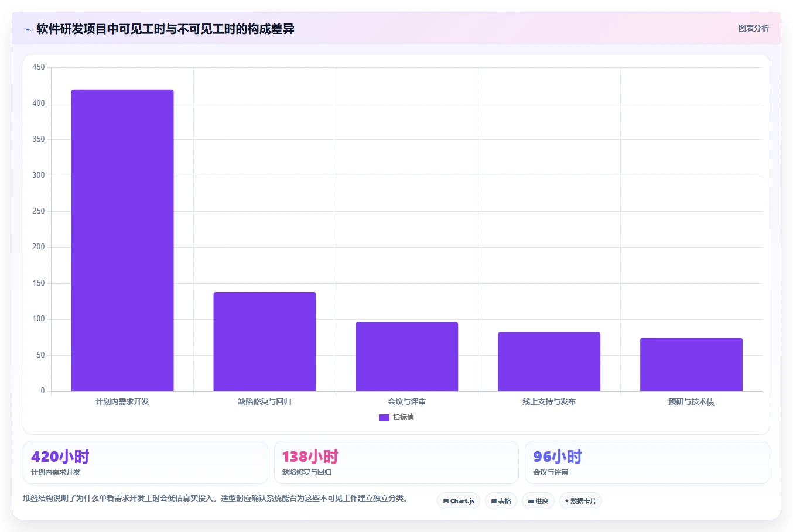Click the 缺陷修复与回归 bar
The image size is (793, 532).
point(265,341)
